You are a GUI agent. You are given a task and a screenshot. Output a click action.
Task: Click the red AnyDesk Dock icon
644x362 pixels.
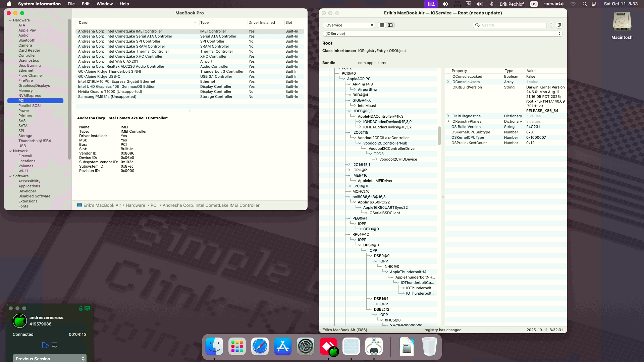tap(328, 346)
